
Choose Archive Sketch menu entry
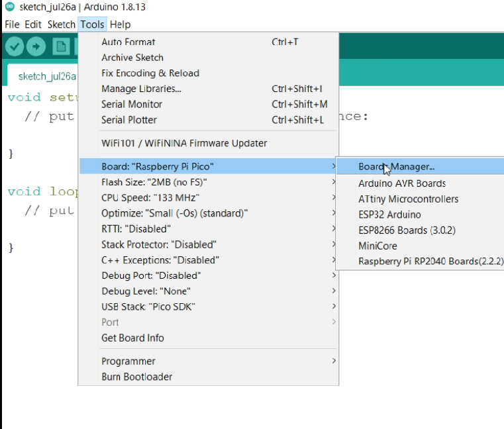pyautogui.click(x=208, y=58)
